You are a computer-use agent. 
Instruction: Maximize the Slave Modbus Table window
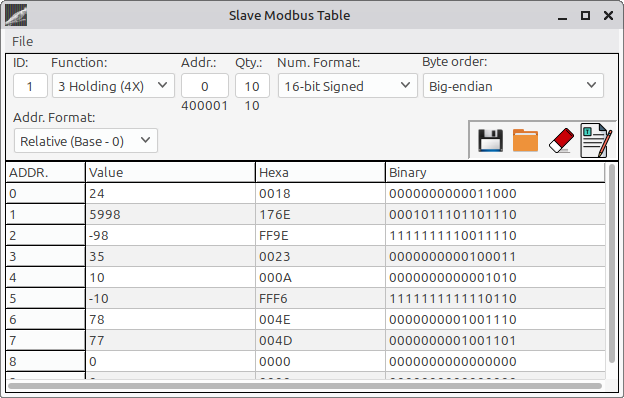585,16
